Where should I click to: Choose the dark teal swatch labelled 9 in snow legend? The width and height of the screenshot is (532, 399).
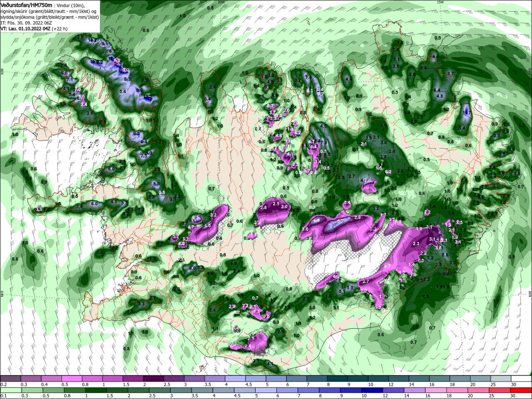click(x=358, y=379)
